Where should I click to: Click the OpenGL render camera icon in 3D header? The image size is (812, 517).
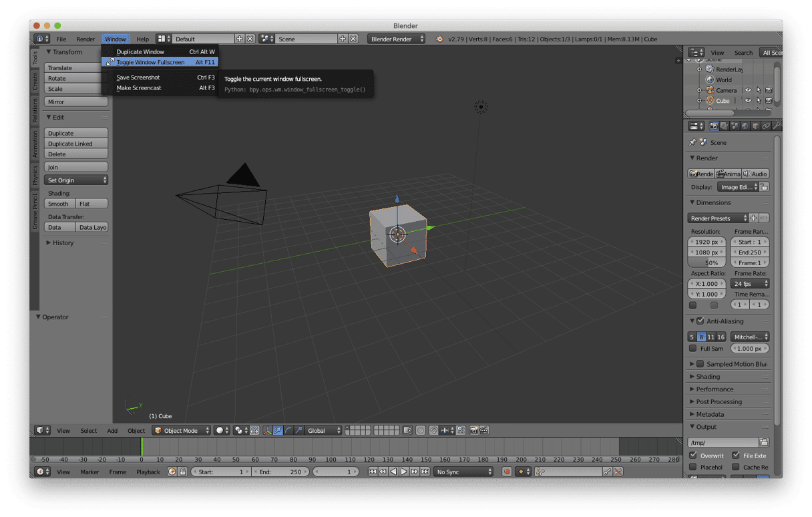(x=473, y=431)
